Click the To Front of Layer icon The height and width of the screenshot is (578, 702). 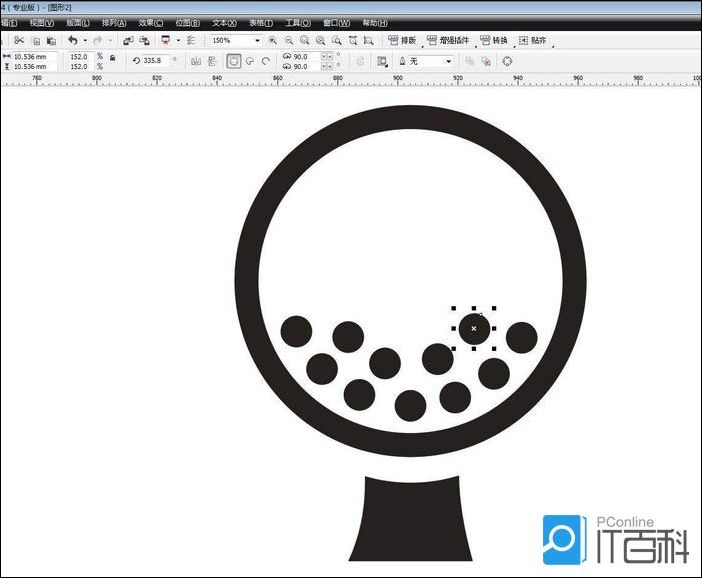tap(469, 61)
